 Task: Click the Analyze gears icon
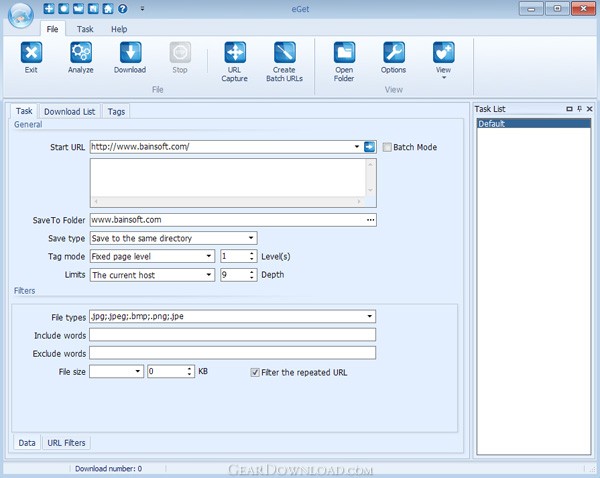pos(81,53)
